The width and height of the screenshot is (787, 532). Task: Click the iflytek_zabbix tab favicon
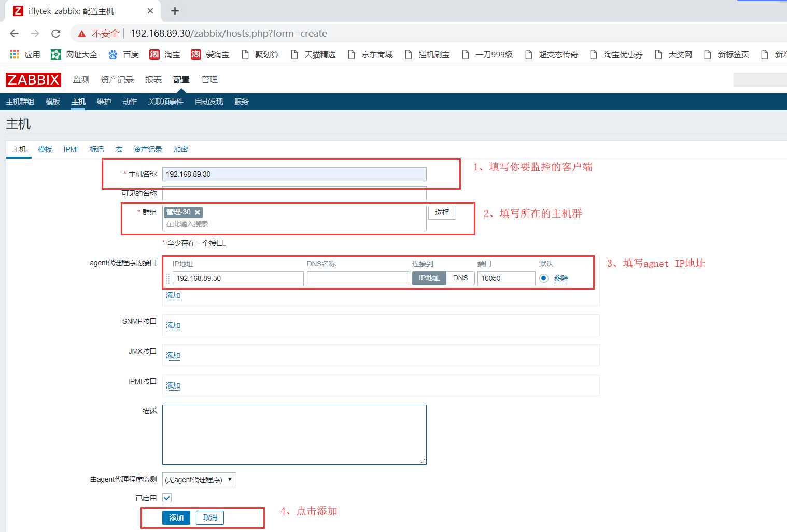pyautogui.click(x=18, y=11)
